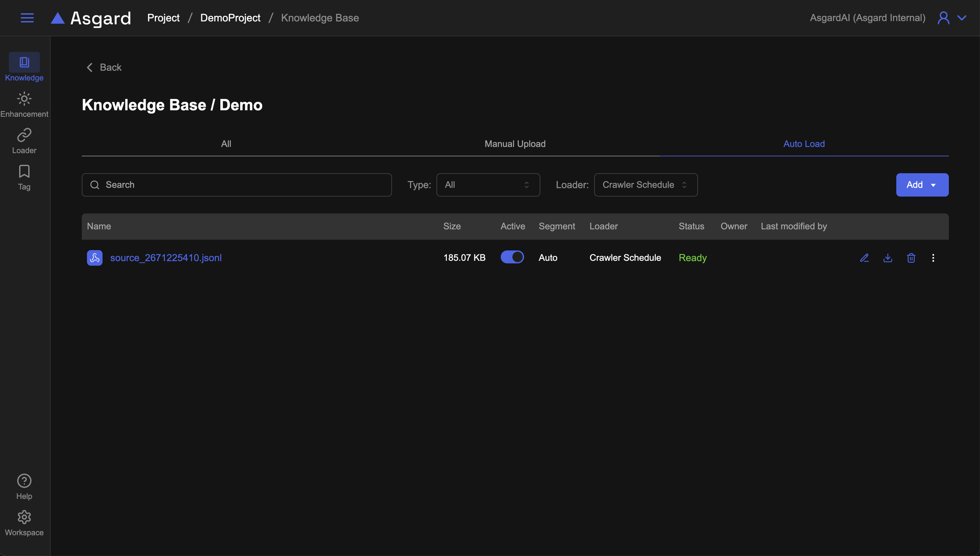Expand the Type filter dropdown
980x556 pixels.
(488, 185)
